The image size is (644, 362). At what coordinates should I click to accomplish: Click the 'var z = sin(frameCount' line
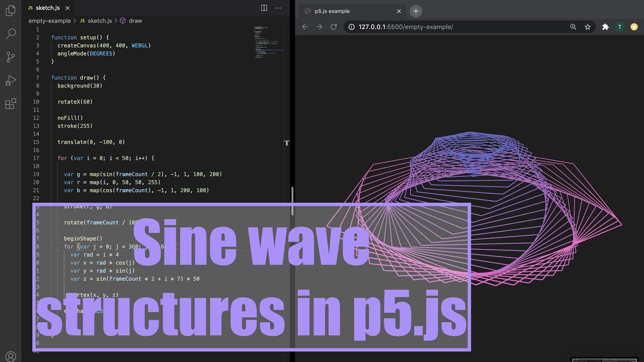pos(135,279)
